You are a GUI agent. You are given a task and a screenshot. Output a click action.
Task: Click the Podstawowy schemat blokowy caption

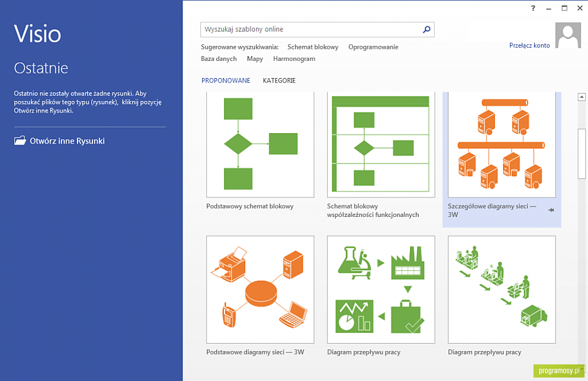pos(250,206)
